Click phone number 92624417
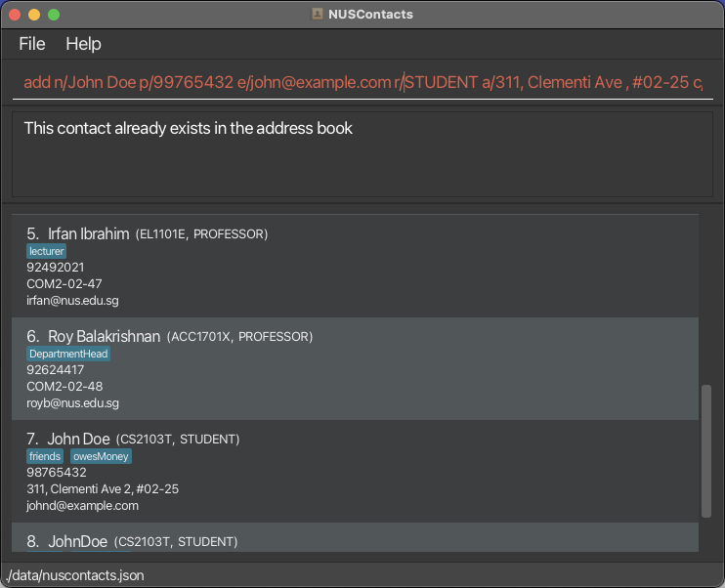The height and width of the screenshot is (588, 725). (x=56, y=370)
